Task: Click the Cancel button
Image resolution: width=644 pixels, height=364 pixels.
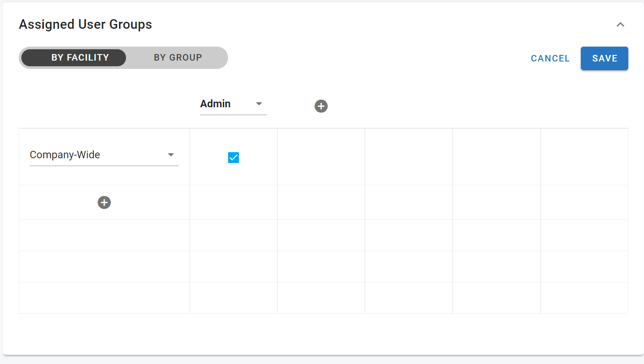Action: (550, 58)
